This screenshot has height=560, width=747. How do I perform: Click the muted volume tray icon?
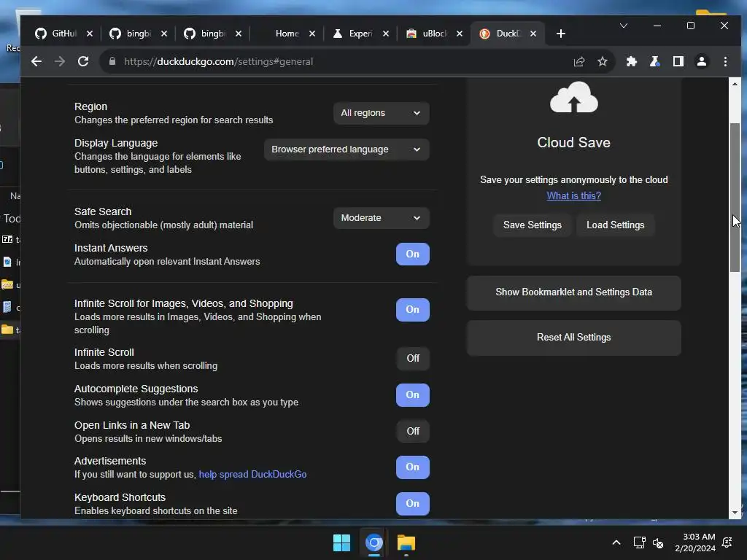coord(658,542)
